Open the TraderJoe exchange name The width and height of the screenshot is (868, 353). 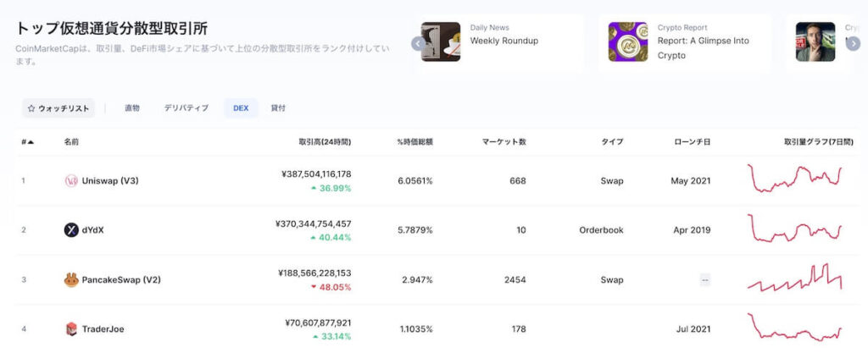103,329
